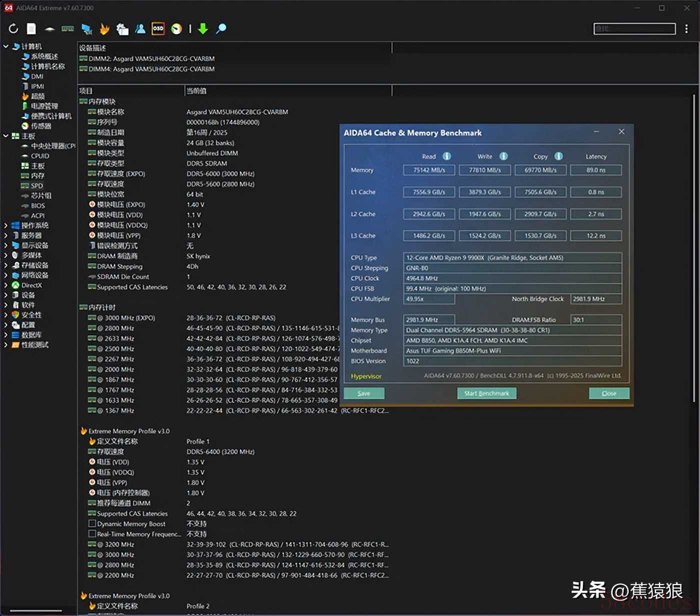Click the Refresh icon in the toolbar
The height and width of the screenshot is (616, 700).
click(x=13, y=29)
